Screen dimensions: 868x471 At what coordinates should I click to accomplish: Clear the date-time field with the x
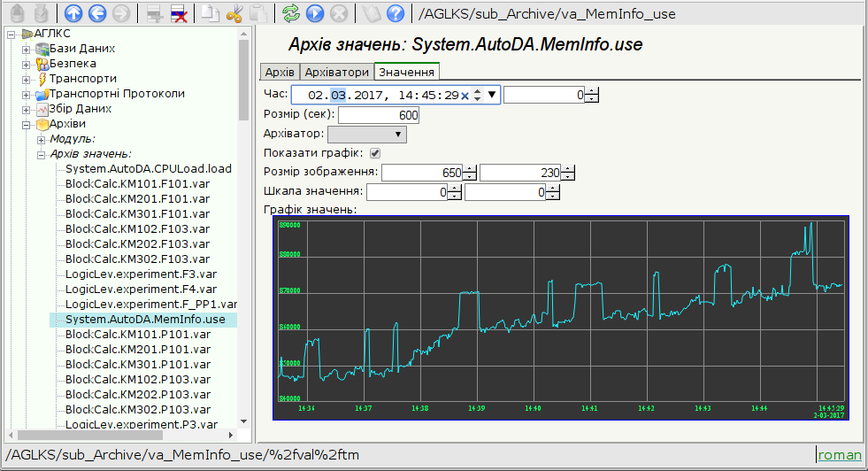[465, 96]
